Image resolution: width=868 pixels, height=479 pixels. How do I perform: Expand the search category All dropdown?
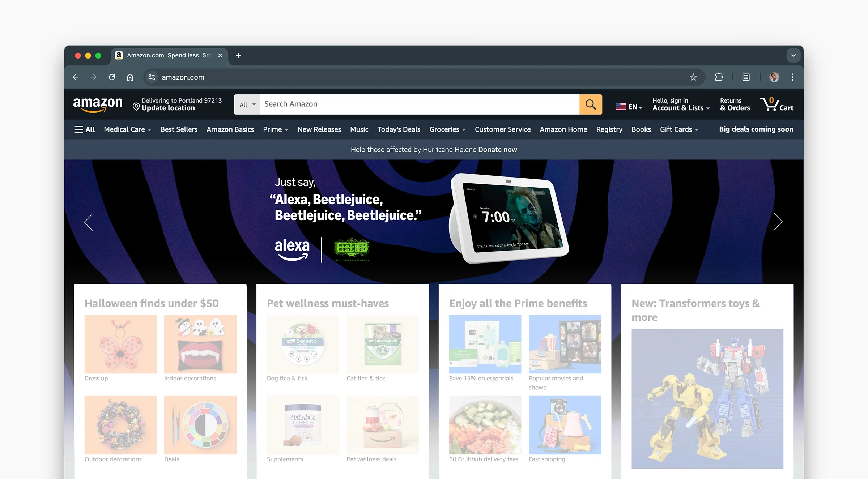point(247,104)
